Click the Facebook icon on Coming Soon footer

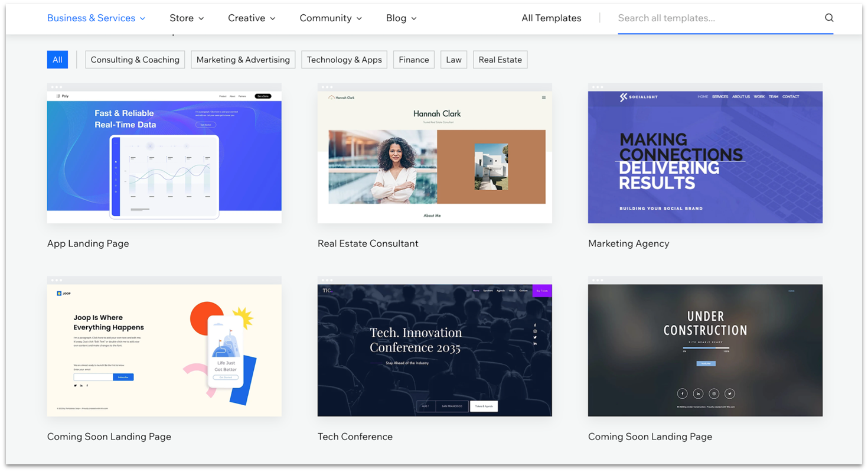pyautogui.click(x=87, y=386)
